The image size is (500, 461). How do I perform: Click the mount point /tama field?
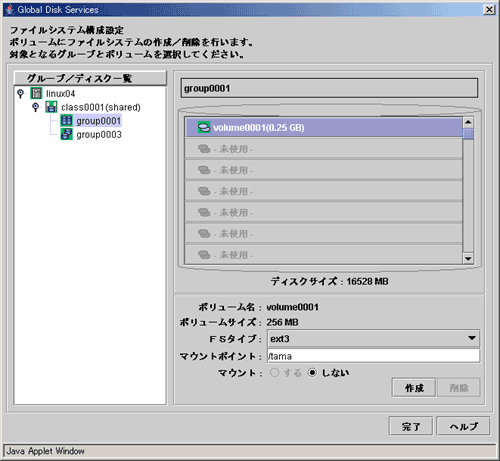coord(373,356)
